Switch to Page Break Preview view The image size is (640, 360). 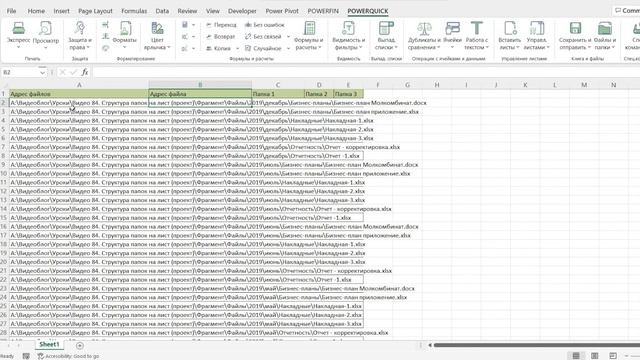[613, 356]
